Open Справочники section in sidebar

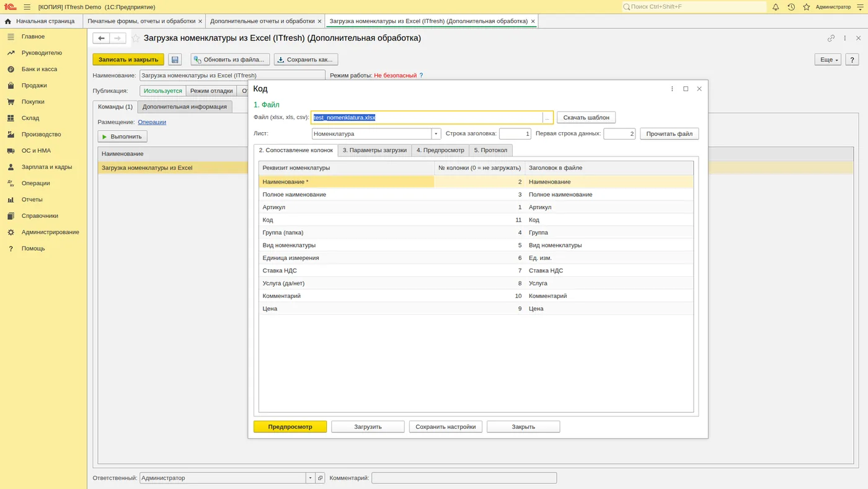[40, 216]
